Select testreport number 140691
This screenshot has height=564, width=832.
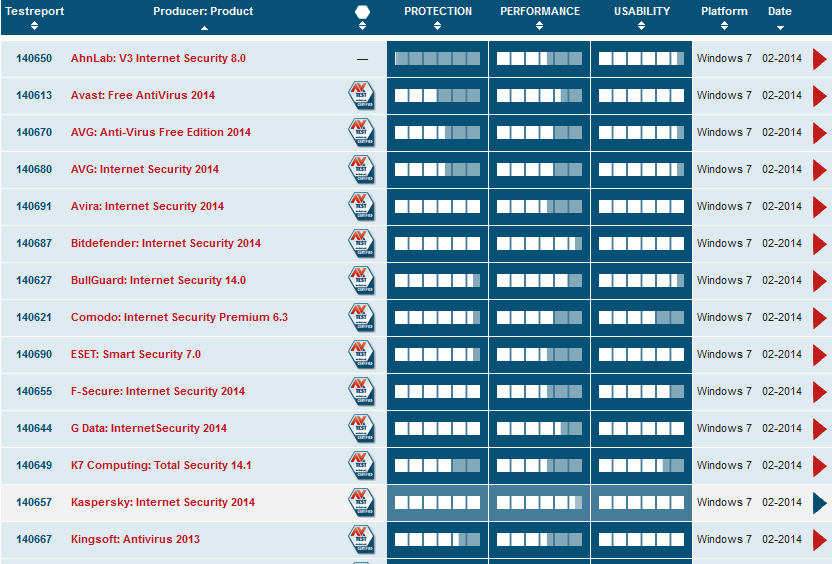click(x=34, y=206)
